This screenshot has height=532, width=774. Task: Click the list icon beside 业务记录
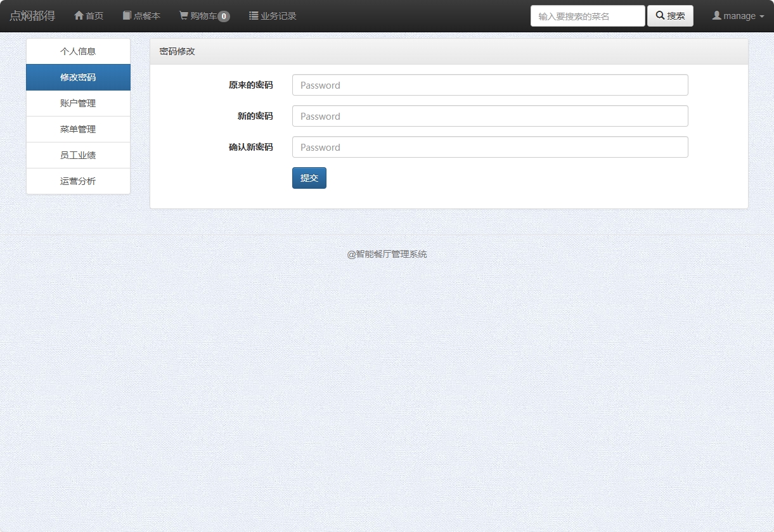pyautogui.click(x=254, y=16)
